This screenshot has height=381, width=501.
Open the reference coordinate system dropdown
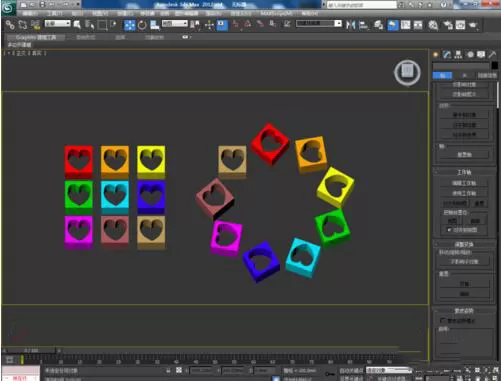(x=175, y=23)
